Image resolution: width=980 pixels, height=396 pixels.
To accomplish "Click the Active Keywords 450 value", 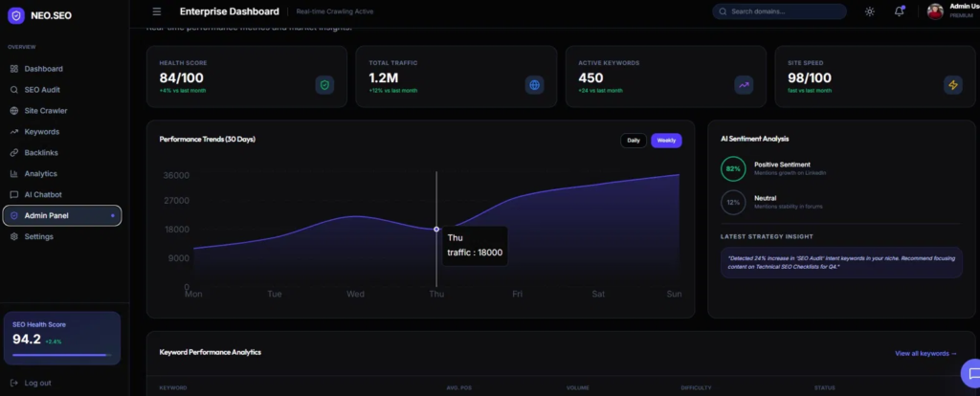I will click(590, 78).
